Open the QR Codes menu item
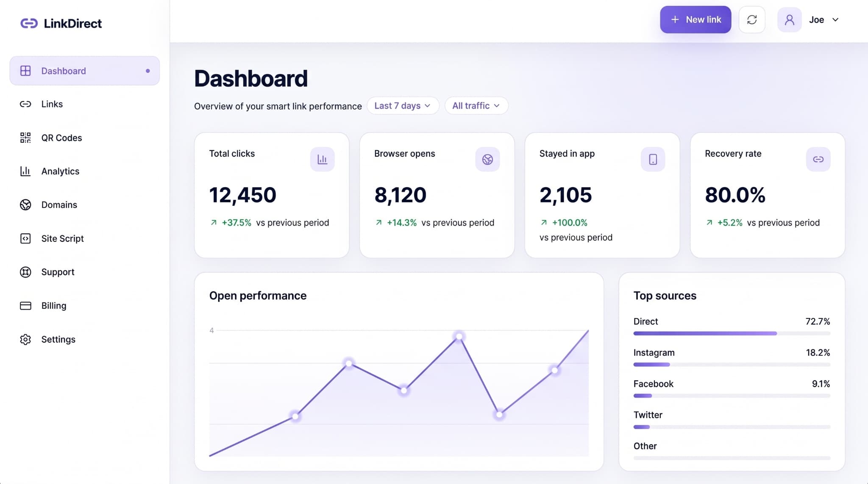Screen dimensions: 868x484 pyautogui.click(x=85, y=138)
